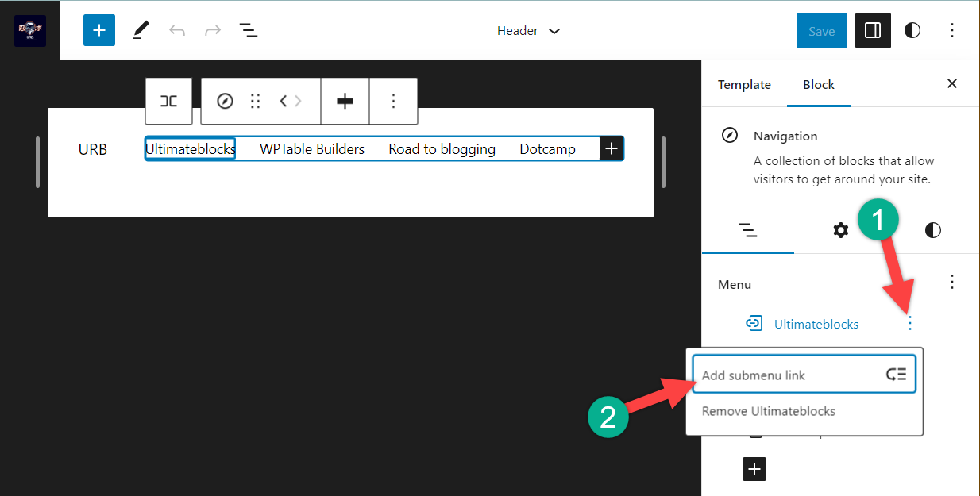Open the Styles tab in block sidebar

click(x=932, y=230)
